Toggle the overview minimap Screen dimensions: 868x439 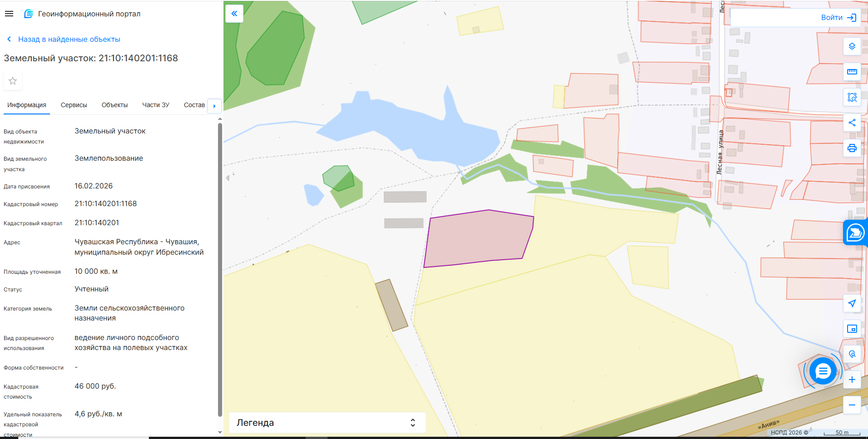click(852, 329)
